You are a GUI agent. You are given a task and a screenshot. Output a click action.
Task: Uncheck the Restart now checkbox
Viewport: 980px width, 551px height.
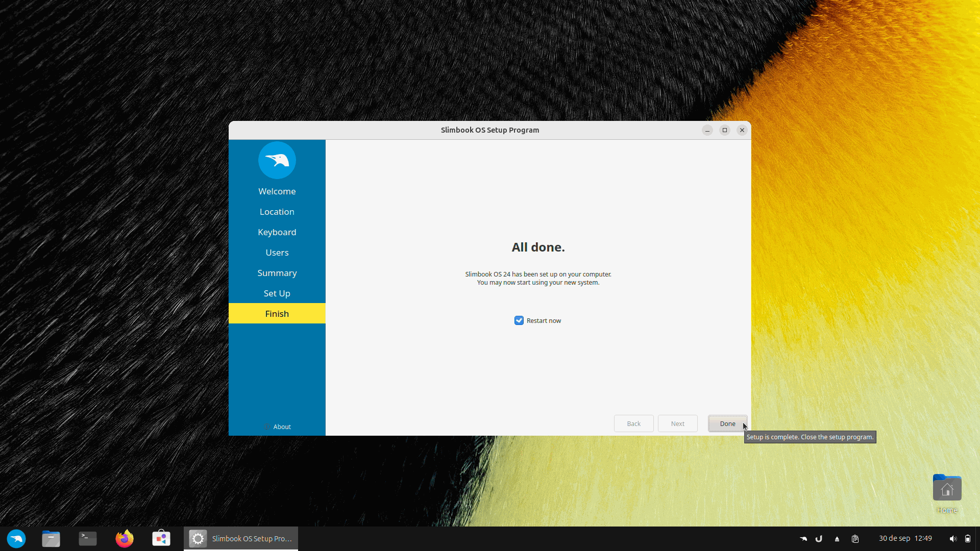click(x=519, y=320)
